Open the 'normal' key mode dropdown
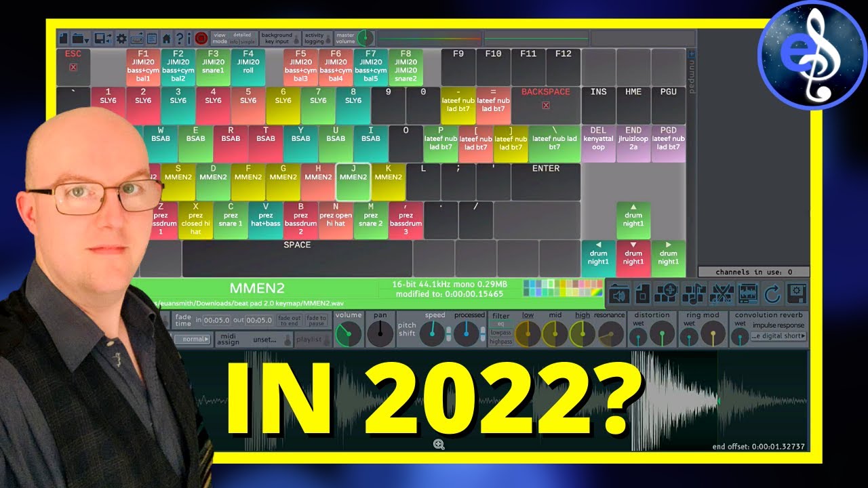Image resolution: width=868 pixels, height=488 pixels. click(x=193, y=339)
